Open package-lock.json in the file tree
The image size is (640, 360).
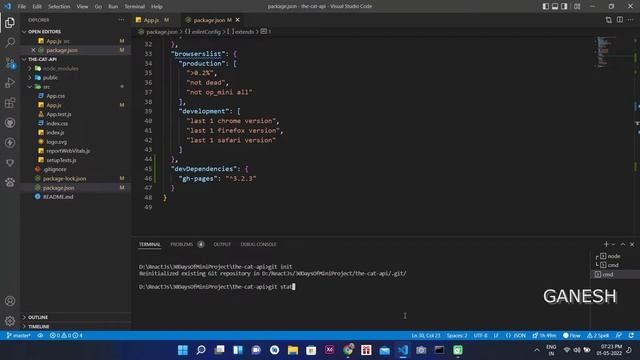(64, 178)
